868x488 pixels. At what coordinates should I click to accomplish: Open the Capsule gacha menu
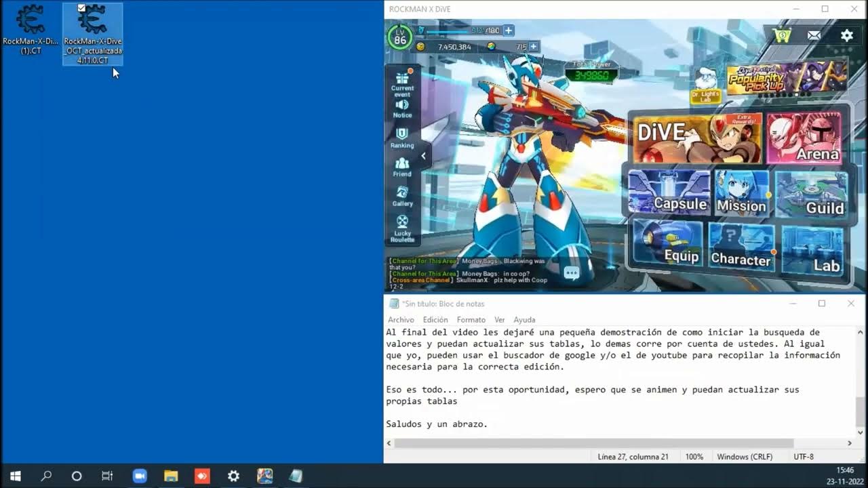(x=669, y=192)
